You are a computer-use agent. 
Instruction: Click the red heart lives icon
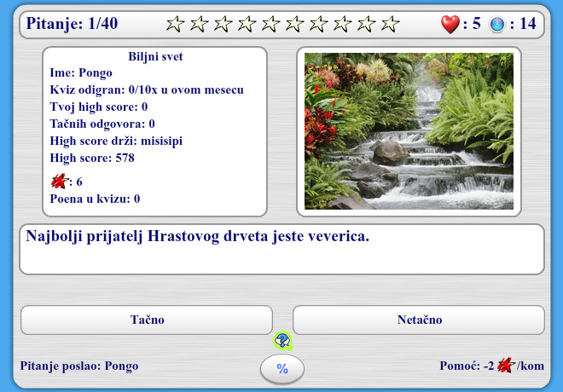[450, 25]
